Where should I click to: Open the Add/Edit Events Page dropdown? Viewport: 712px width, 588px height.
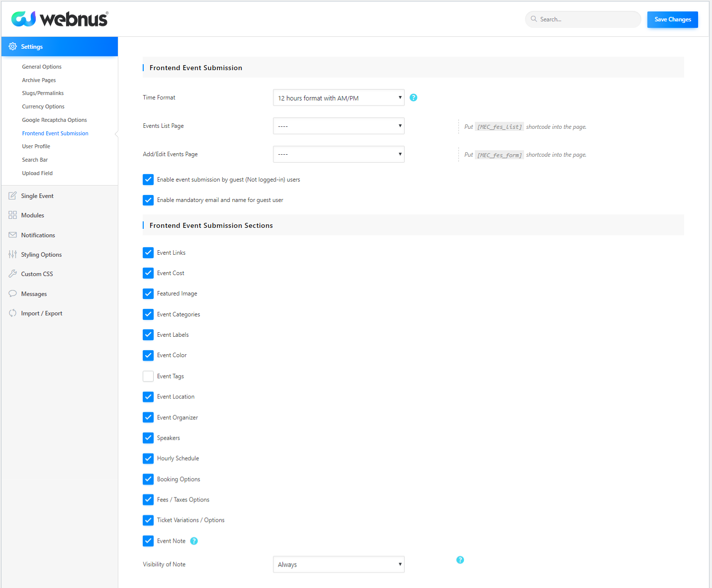pos(339,154)
